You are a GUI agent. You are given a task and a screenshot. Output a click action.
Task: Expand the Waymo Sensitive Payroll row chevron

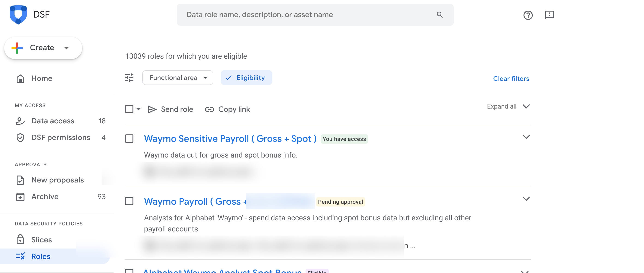point(526,137)
